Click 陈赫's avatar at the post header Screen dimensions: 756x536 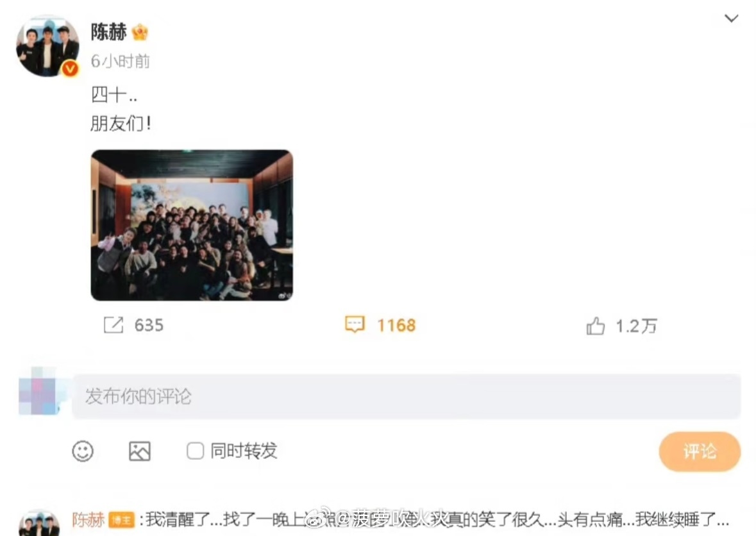[47, 46]
